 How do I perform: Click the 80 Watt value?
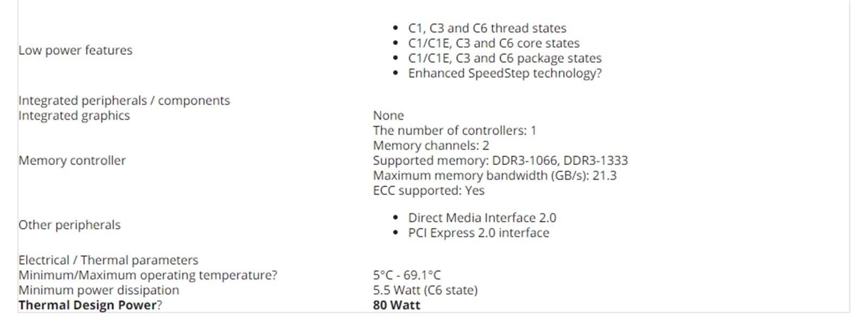[x=397, y=305]
